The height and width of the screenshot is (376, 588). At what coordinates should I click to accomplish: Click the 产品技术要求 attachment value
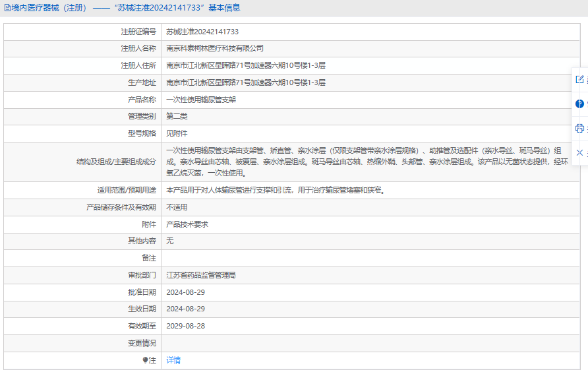[187, 224]
